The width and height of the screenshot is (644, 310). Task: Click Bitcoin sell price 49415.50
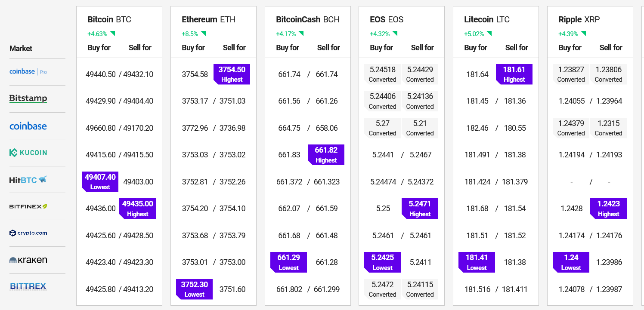[x=138, y=155]
